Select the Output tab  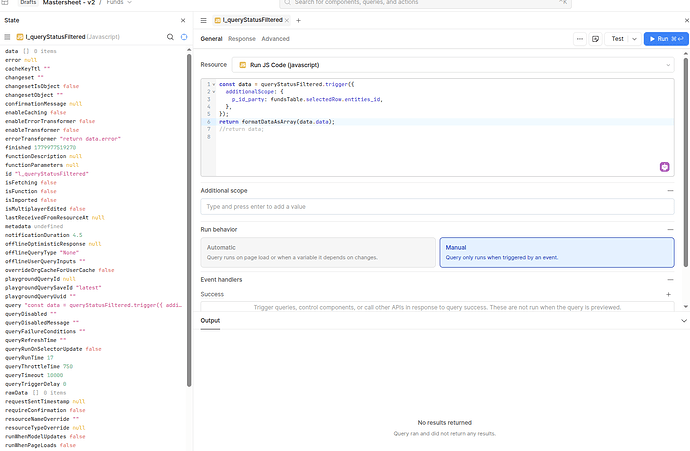click(x=210, y=321)
